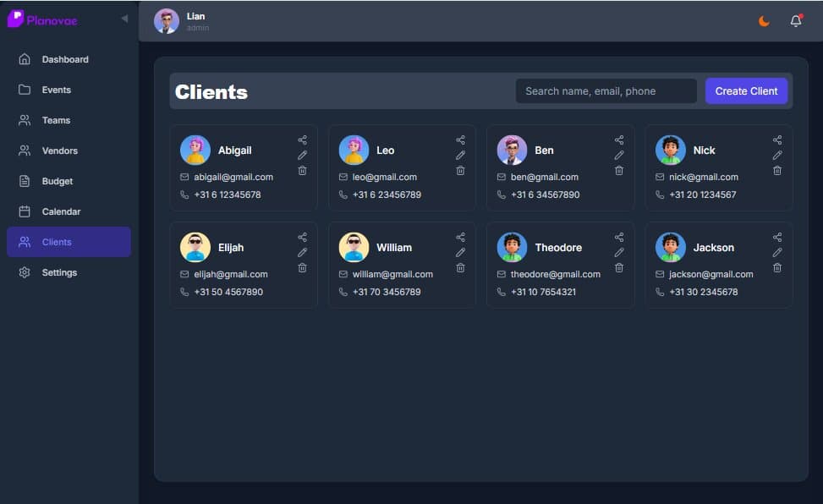Open Settings from the sidebar
Image resolution: width=823 pixels, height=504 pixels.
[x=59, y=271]
